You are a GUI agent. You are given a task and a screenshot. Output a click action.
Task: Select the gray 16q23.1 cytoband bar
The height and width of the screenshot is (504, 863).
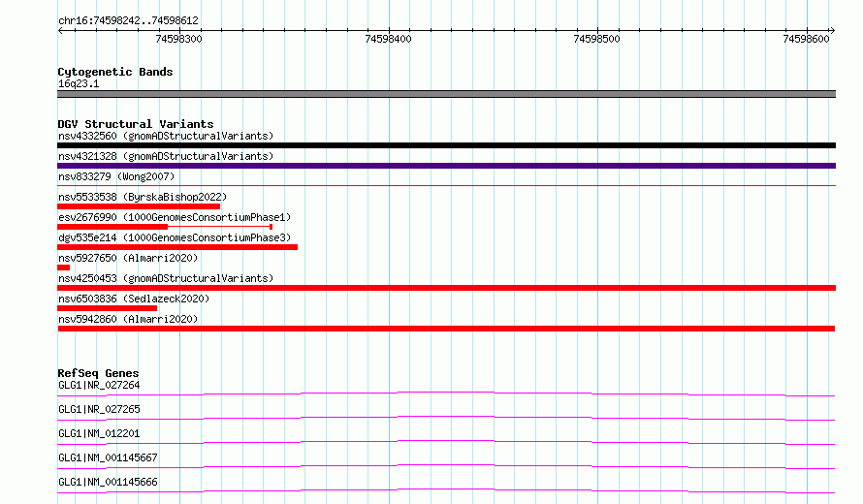446,94
